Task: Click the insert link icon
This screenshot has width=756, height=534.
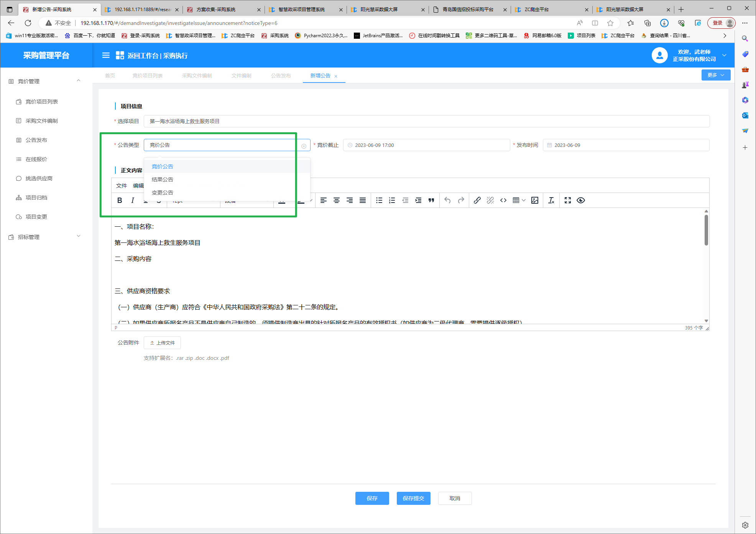Action: (477, 200)
